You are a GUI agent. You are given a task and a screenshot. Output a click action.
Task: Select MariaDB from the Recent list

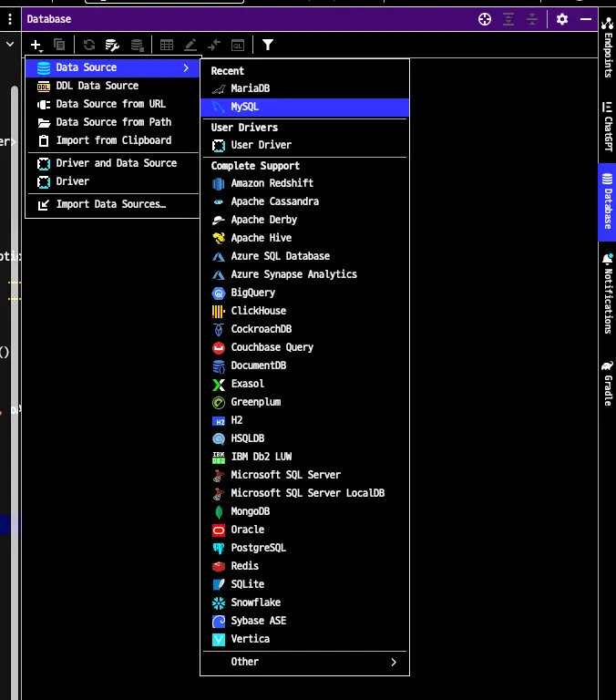tap(304, 88)
